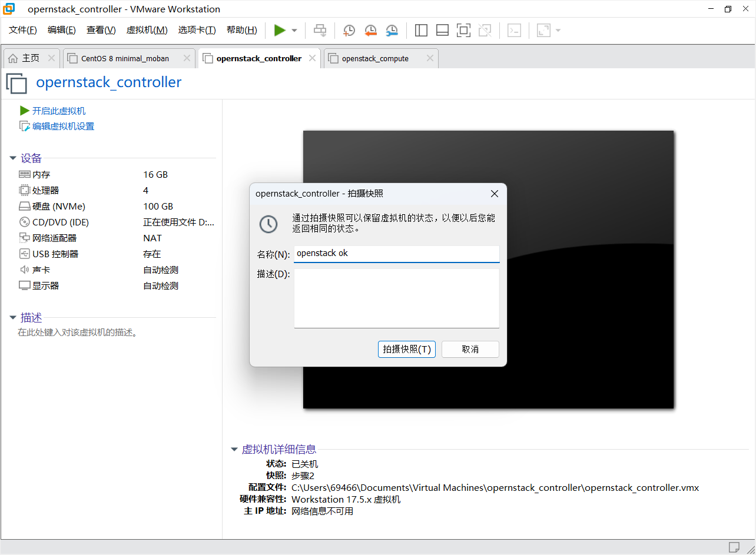
Task: Click the black VM screen thumbnail
Action: (x=488, y=270)
